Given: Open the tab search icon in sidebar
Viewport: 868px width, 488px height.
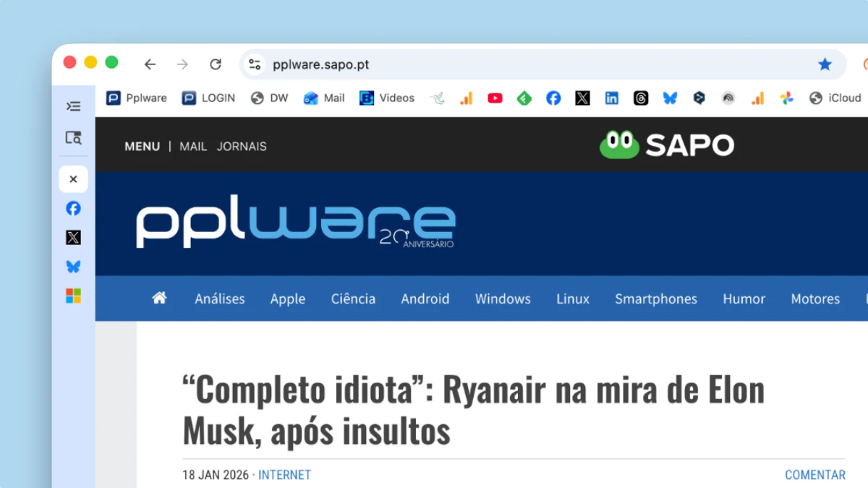Looking at the screenshot, I should point(73,137).
